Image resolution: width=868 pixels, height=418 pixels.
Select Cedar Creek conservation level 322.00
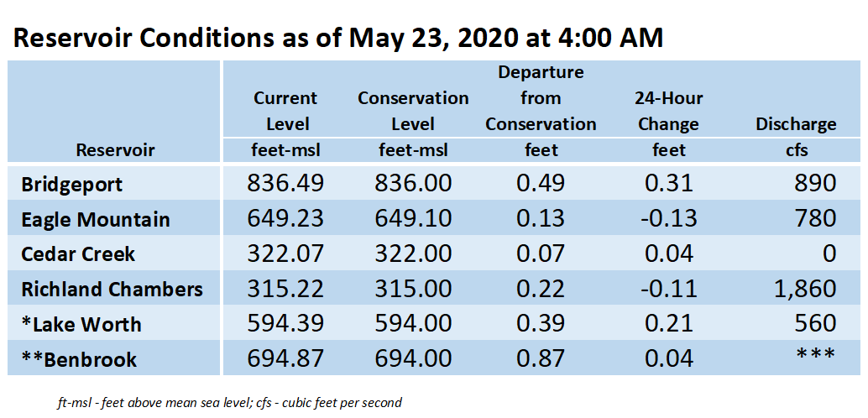[413, 254]
